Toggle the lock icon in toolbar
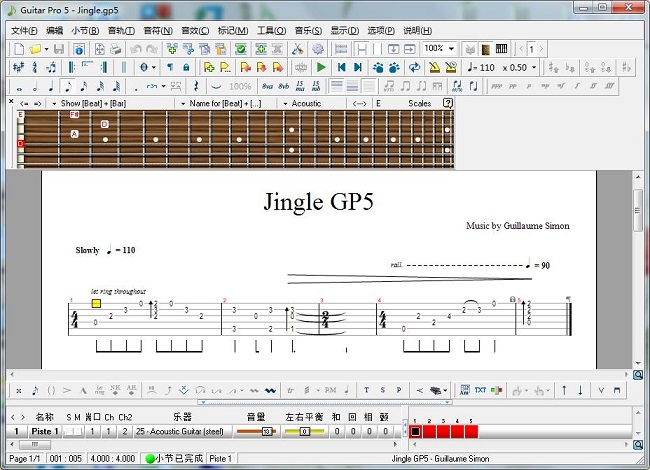Screen dimensions: 650x470 (x=186, y=68)
